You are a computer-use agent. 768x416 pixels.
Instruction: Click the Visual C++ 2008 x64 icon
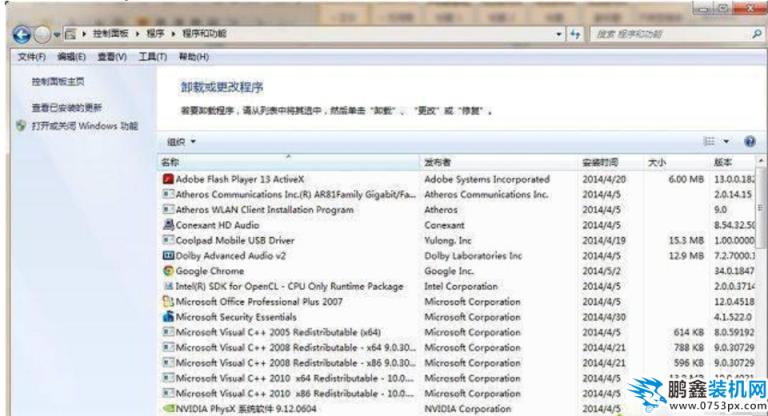click(168, 347)
